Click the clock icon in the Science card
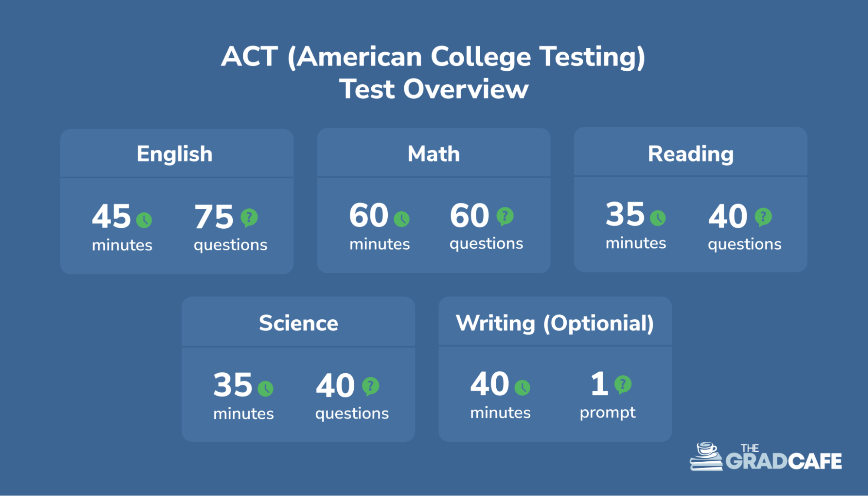The height and width of the screenshot is (496, 868). (265, 388)
